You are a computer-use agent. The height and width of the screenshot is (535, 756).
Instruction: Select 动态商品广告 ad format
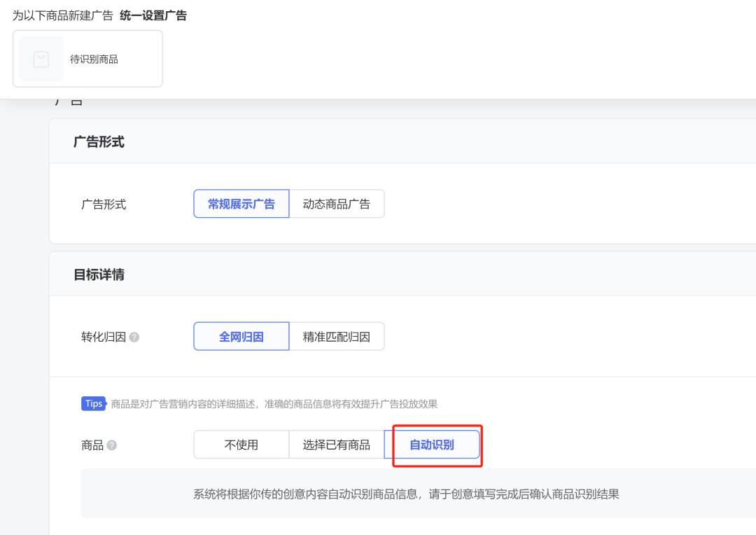coord(337,204)
